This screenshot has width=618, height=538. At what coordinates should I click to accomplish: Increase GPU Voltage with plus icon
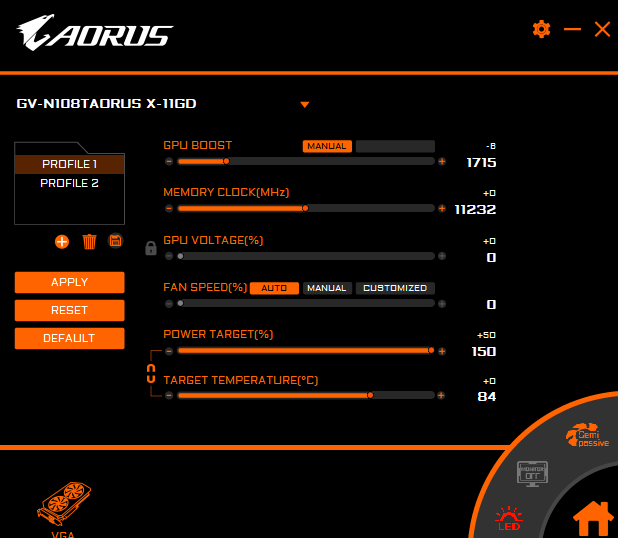(x=442, y=256)
